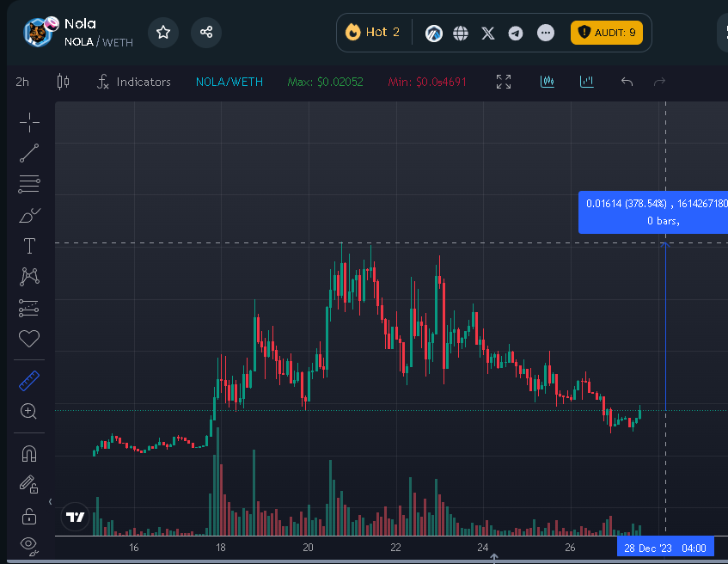Activate the zoom in magnifier tool
This screenshot has height=564, width=728.
28,411
